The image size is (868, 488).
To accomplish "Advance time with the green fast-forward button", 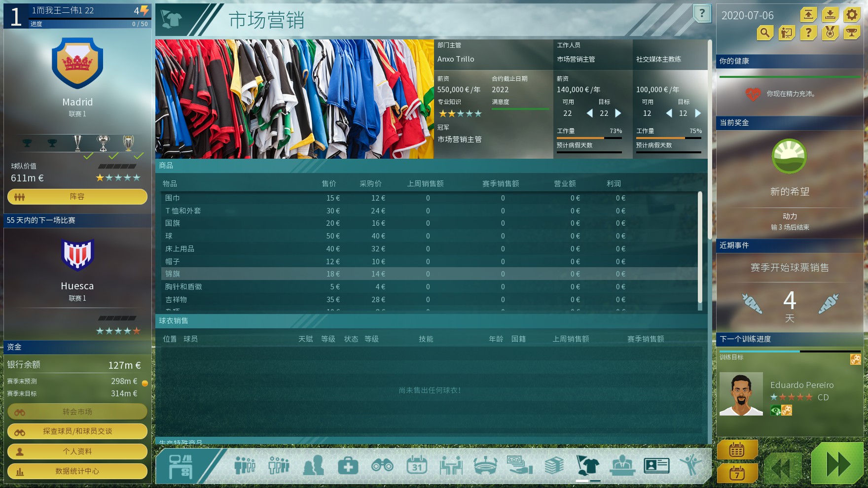I will pyautogui.click(x=837, y=464).
